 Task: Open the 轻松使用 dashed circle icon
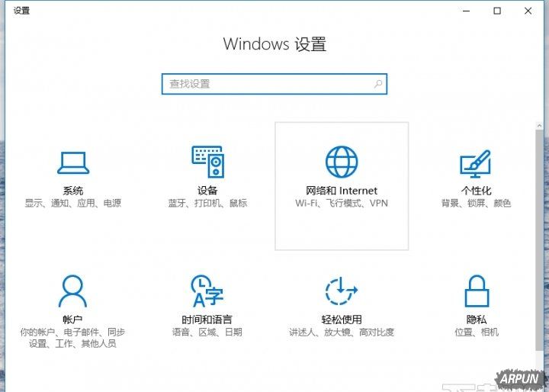(x=342, y=291)
